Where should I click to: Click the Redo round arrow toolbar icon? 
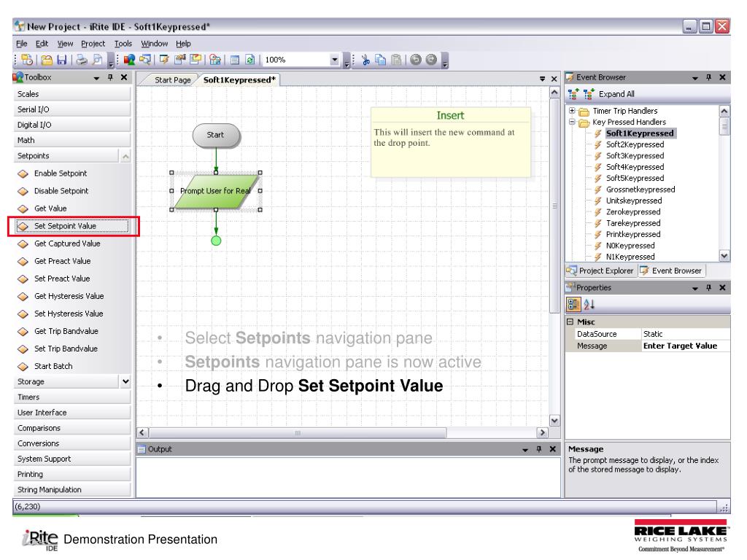(x=431, y=60)
